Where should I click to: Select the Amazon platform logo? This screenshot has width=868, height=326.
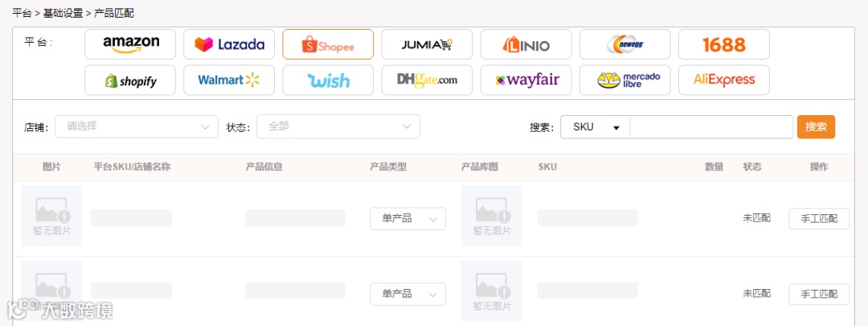coord(130,44)
